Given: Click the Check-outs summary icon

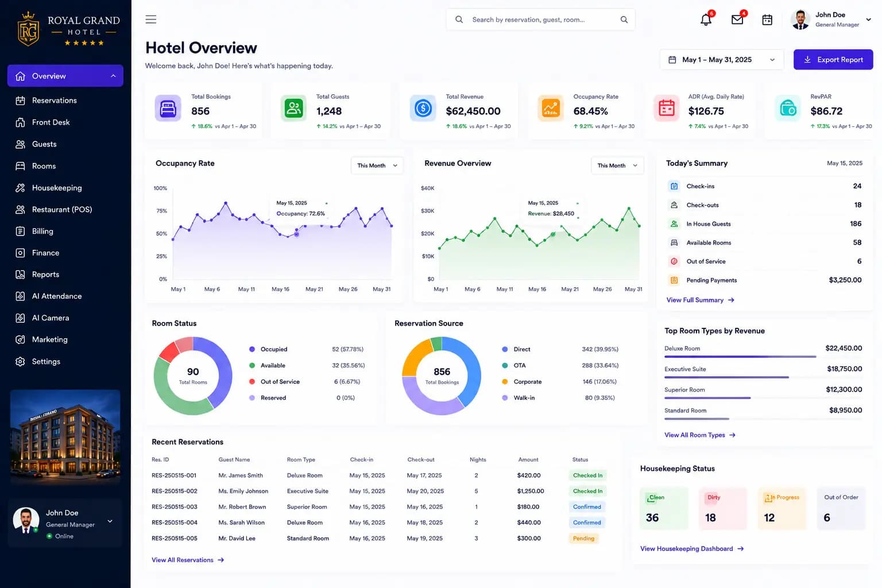Looking at the screenshot, I should click(x=674, y=205).
